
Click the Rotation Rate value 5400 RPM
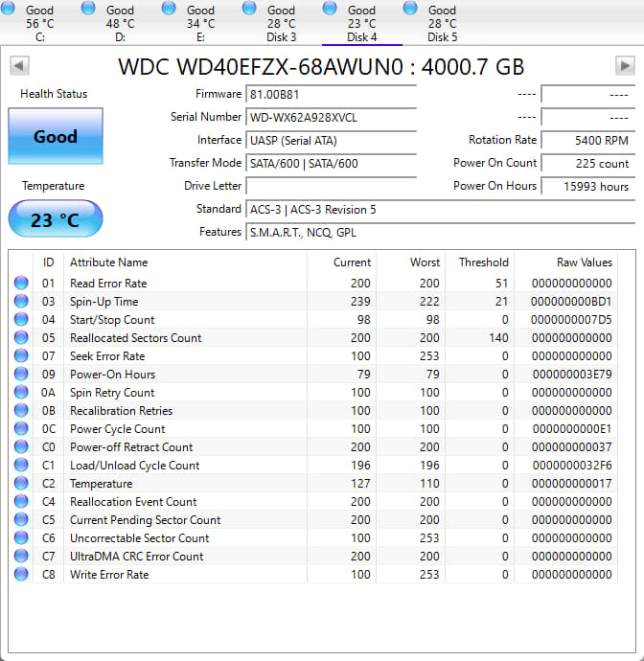587,140
